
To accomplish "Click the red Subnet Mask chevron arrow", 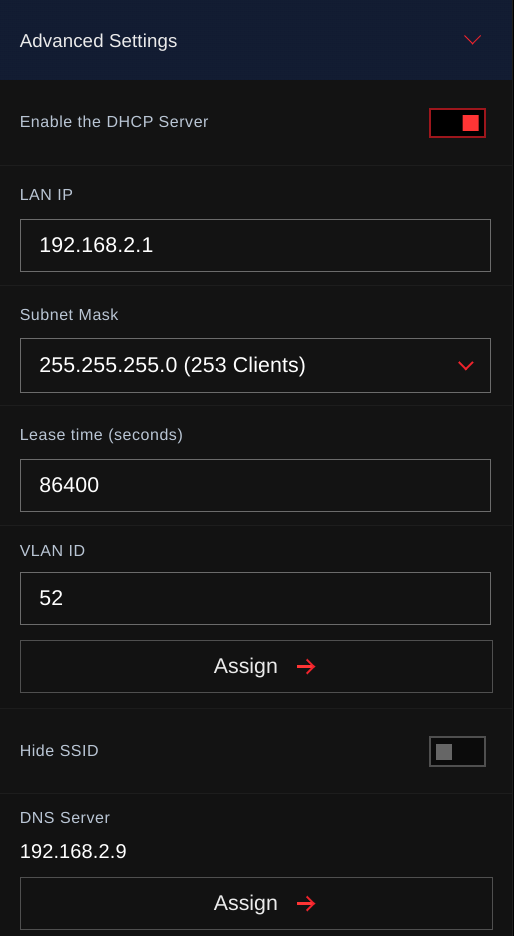I will point(466,365).
